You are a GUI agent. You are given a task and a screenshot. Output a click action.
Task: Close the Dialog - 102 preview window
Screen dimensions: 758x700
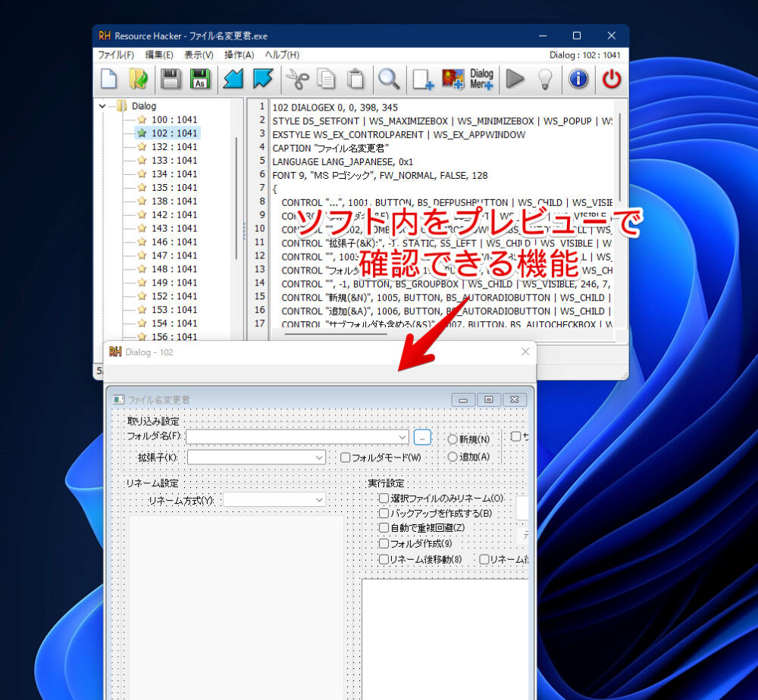coord(525,352)
